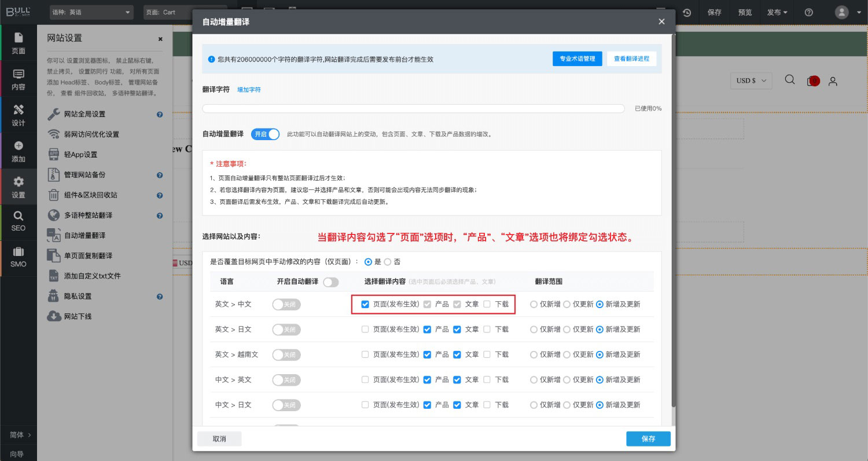Click the history clock icon in top bar
The image size is (868, 461).
687,12
